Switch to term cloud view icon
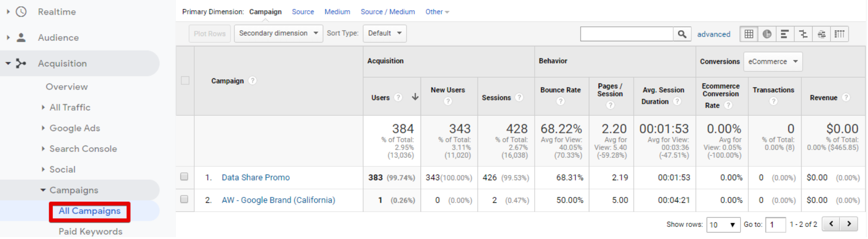Screen dimensions: 868x239 [821, 34]
